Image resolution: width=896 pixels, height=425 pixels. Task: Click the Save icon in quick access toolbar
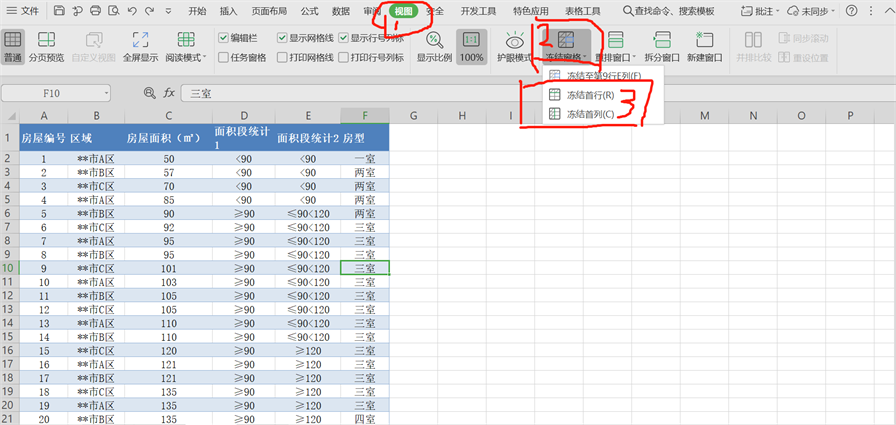pos(60,11)
